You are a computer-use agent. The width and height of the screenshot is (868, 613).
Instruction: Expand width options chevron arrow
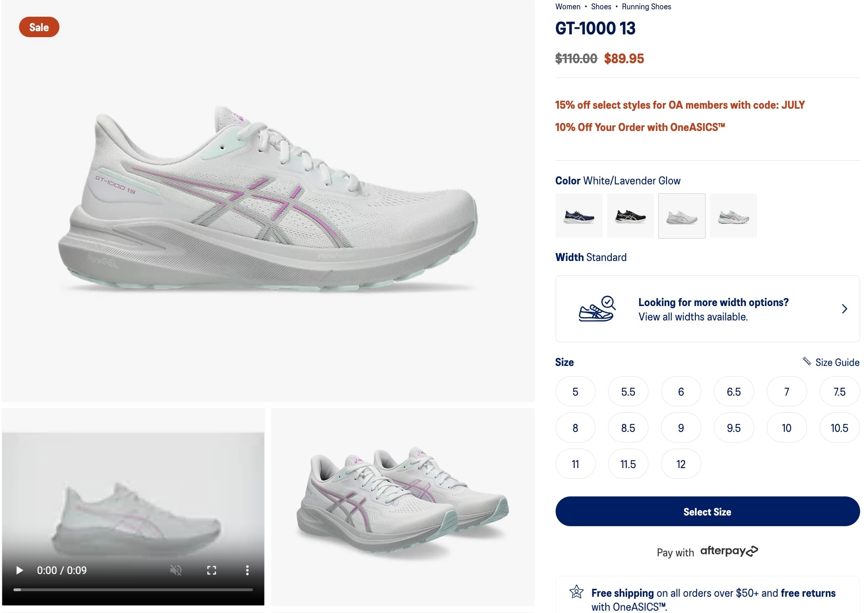(x=844, y=309)
